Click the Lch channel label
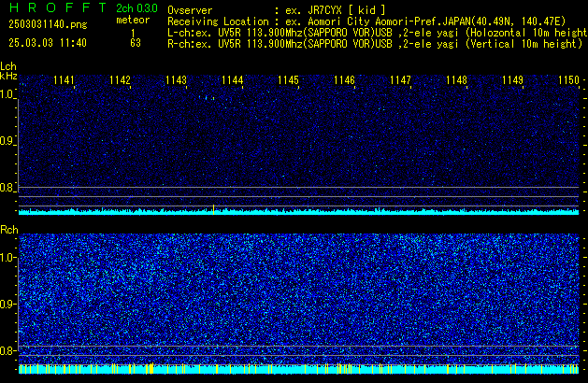Screen dimensions: 588x383 click(8, 66)
